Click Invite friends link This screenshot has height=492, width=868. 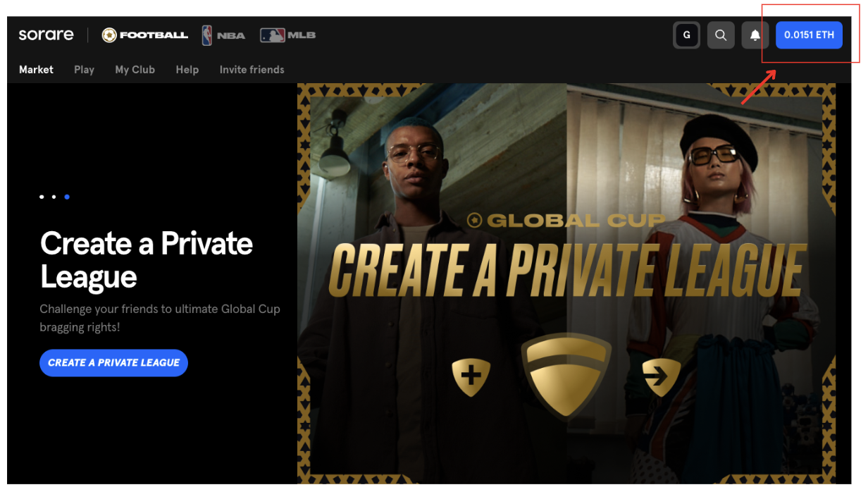252,70
